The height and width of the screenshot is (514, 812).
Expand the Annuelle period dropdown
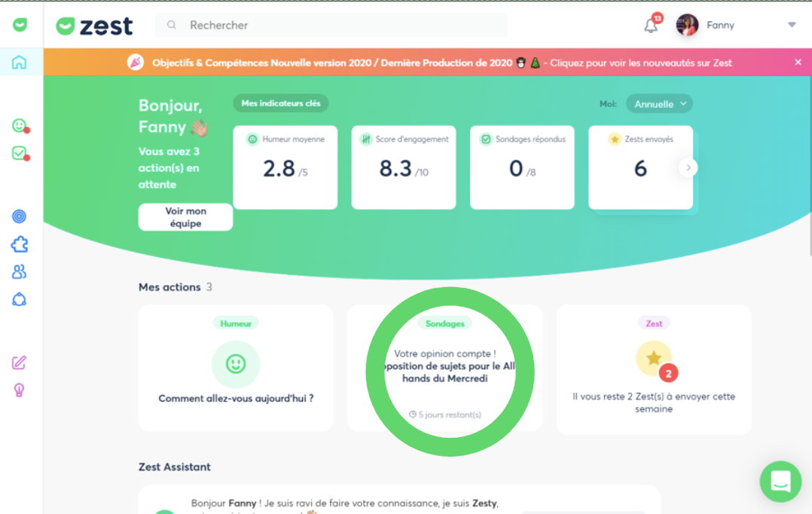coord(660,104)
